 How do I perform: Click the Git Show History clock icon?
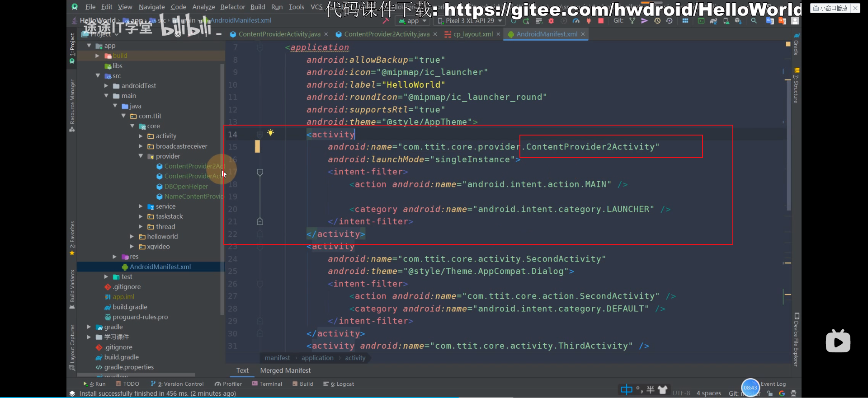(657, 21)
